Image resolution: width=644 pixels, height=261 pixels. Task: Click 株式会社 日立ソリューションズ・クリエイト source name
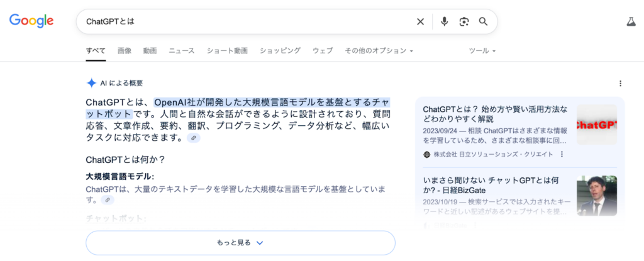[x=493, y=155]
